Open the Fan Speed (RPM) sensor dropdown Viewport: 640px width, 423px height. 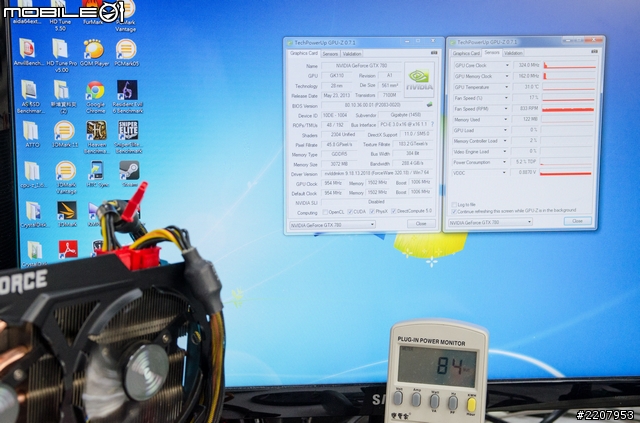[507, 109]
